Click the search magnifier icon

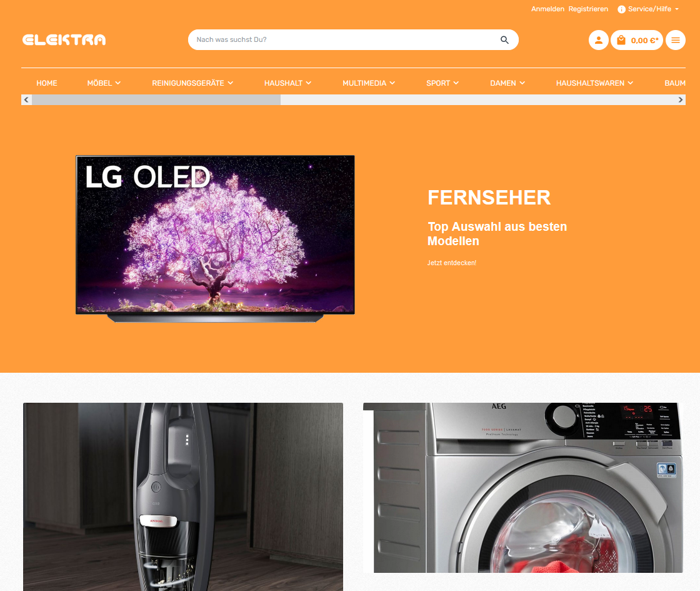coord(504,40)
